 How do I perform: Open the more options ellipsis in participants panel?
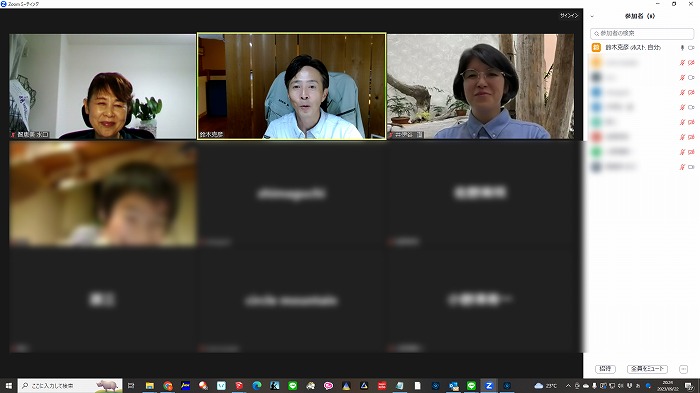[683, 369]
